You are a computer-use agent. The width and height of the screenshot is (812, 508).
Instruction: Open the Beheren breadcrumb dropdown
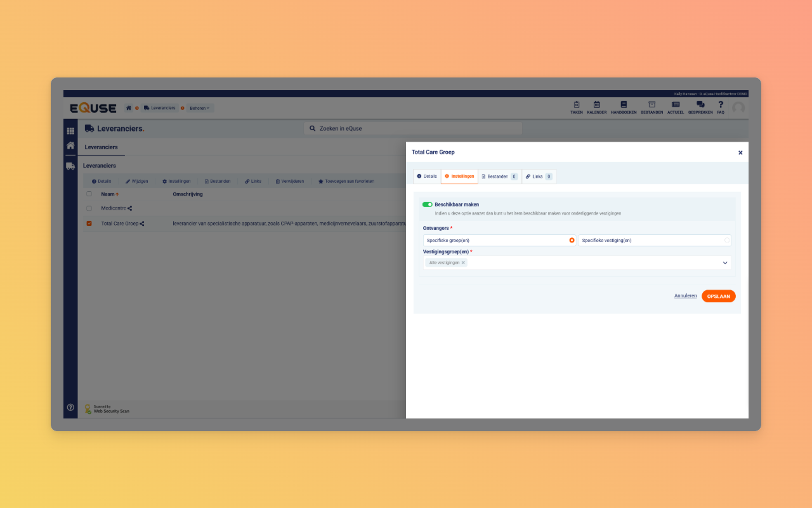(200, 108)
